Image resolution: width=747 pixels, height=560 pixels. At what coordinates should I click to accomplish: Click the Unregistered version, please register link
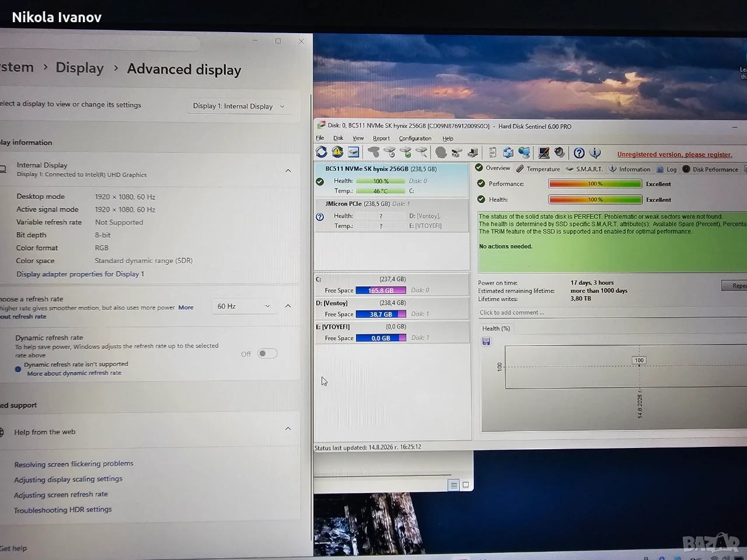click(x=675, y=155)
